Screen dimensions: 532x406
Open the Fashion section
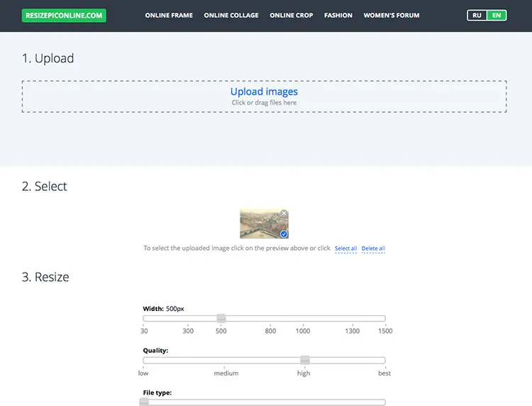click(338, 16)
